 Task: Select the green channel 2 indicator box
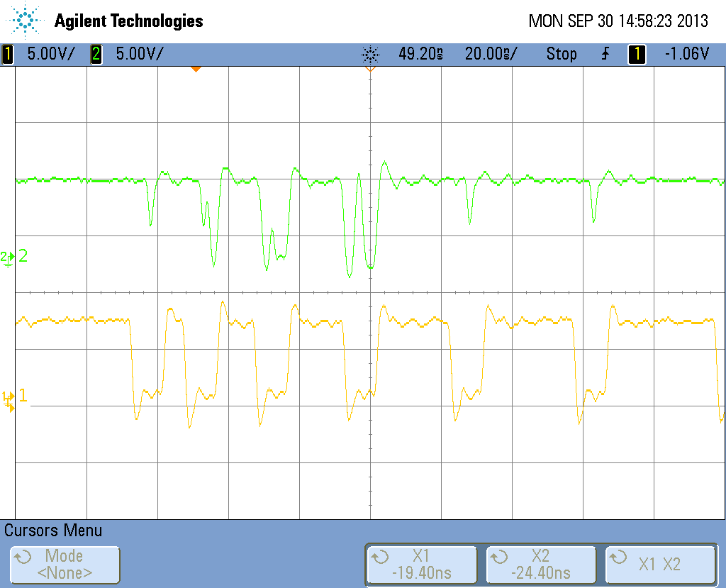(96, 54)
